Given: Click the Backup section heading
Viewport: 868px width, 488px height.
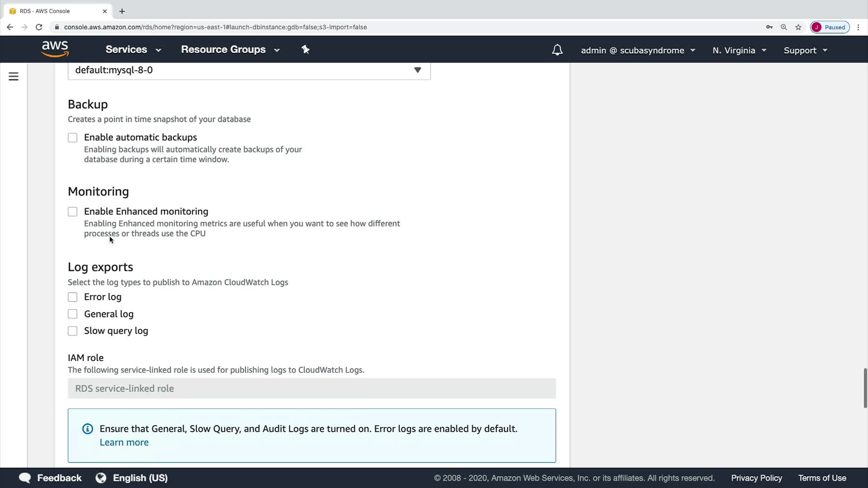Looking at the screenshot, I should pos(88,104).
